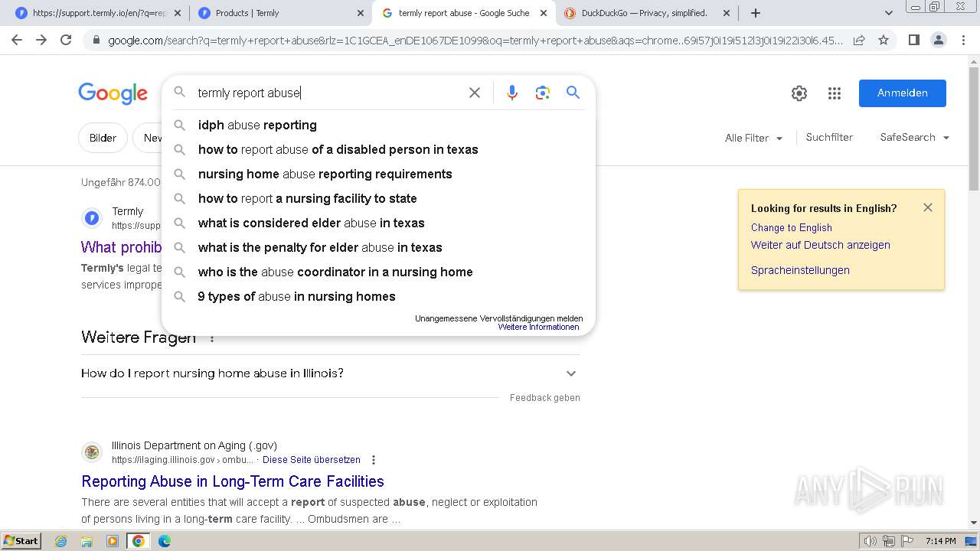Image resolution: width=980 pixels, height=551 pixels.
Task: Click the Anmelden sign-in button
Action: point(902,93)
